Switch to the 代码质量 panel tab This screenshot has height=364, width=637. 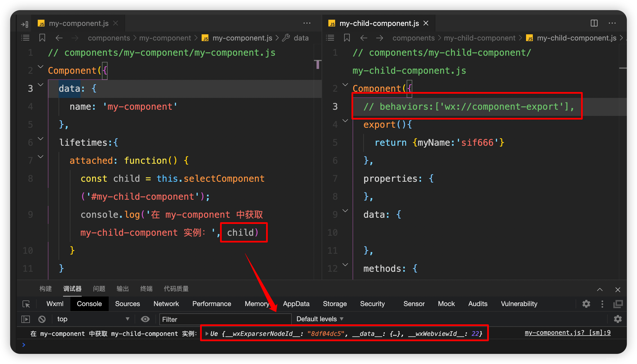(x=176, y=289)
